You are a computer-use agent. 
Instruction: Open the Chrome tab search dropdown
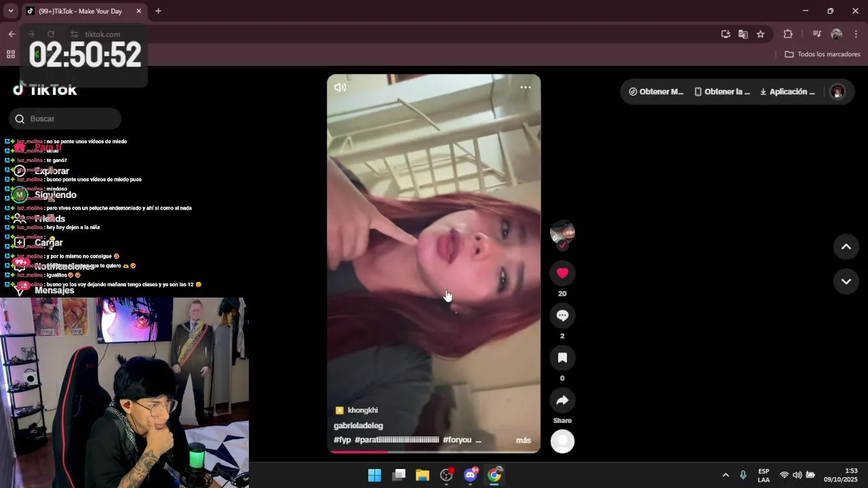coord(11,11)
